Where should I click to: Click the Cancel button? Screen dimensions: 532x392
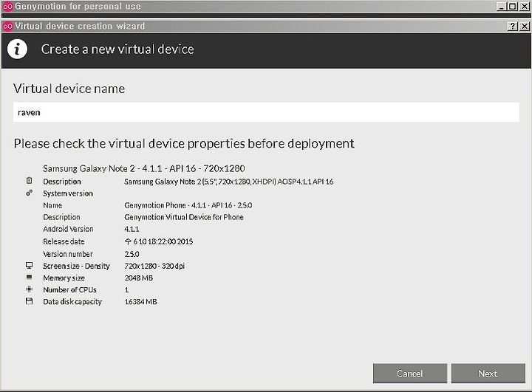pyautogui.click(x=410, y=374)
